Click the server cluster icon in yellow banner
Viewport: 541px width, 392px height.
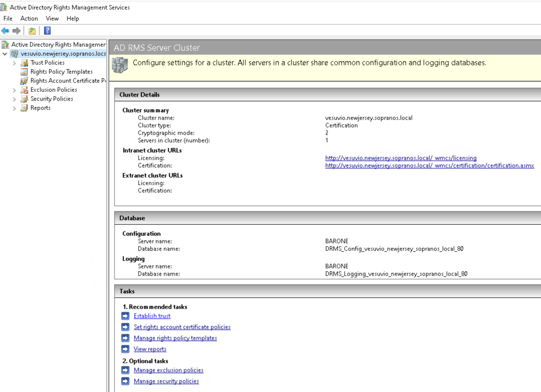tap(120, 65)
